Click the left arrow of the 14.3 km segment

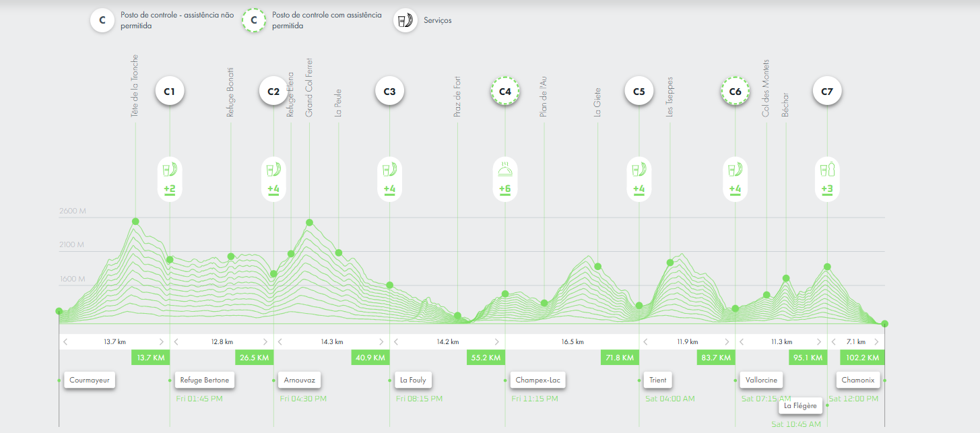[280, 342]
